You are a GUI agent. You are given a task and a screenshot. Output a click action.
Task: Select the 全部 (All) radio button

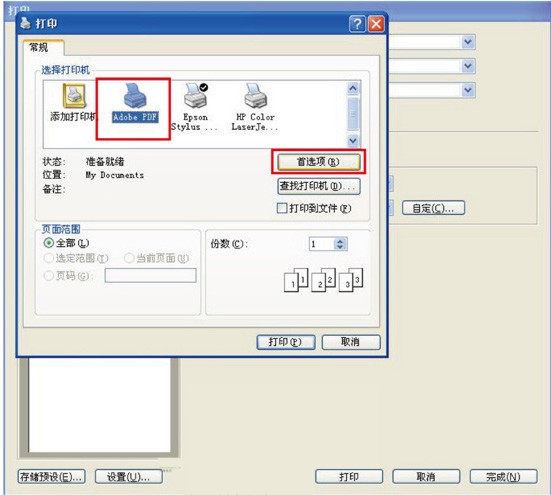coord(48,243)
